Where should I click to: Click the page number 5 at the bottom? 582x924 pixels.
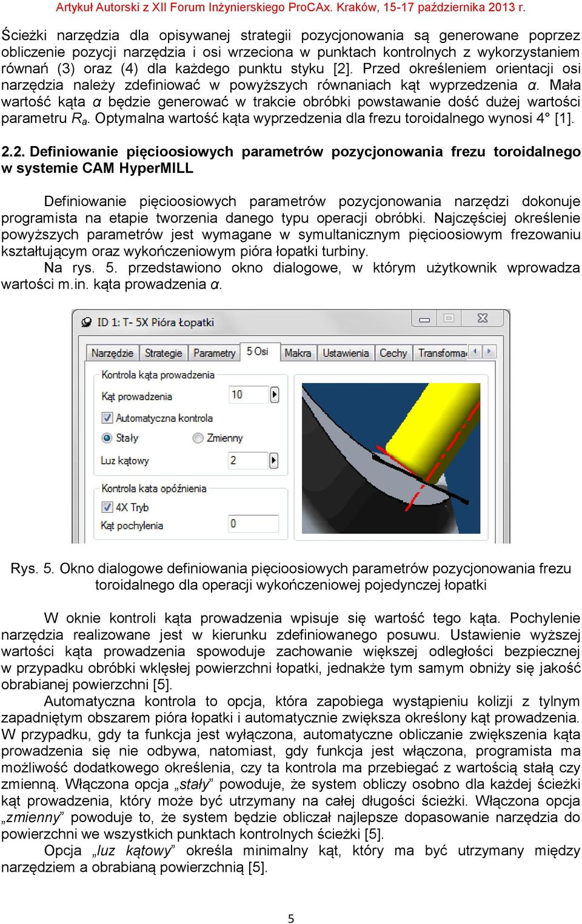pyautogui.click(x=291, y=919)
